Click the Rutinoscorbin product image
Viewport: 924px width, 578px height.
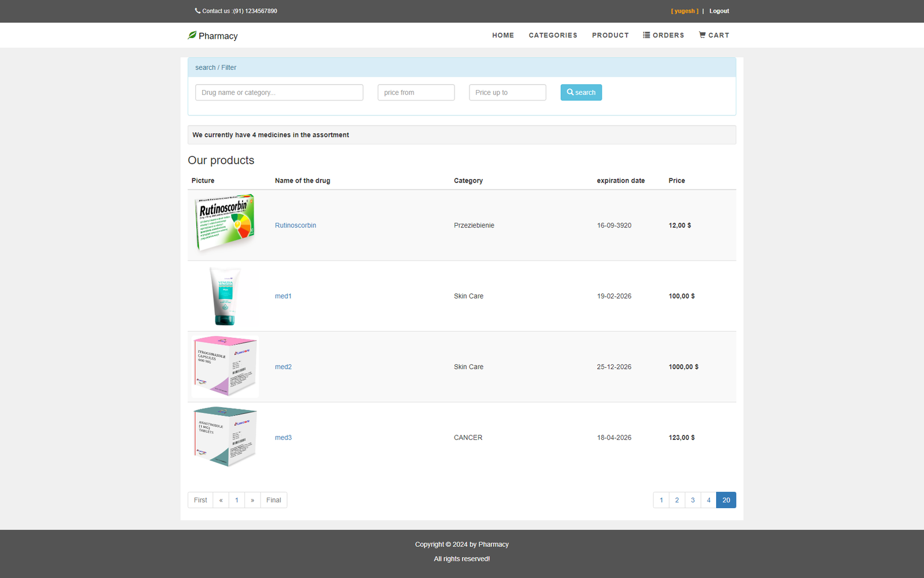pos(225,224)
